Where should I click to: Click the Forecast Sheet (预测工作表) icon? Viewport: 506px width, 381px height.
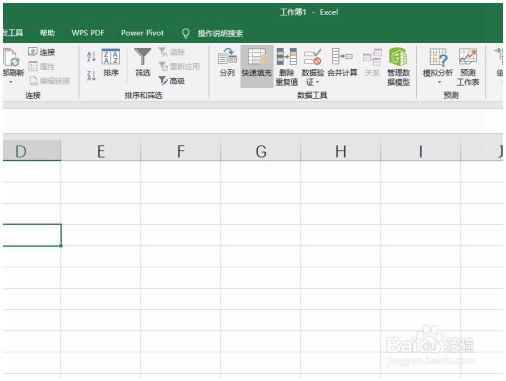point(468,67)
